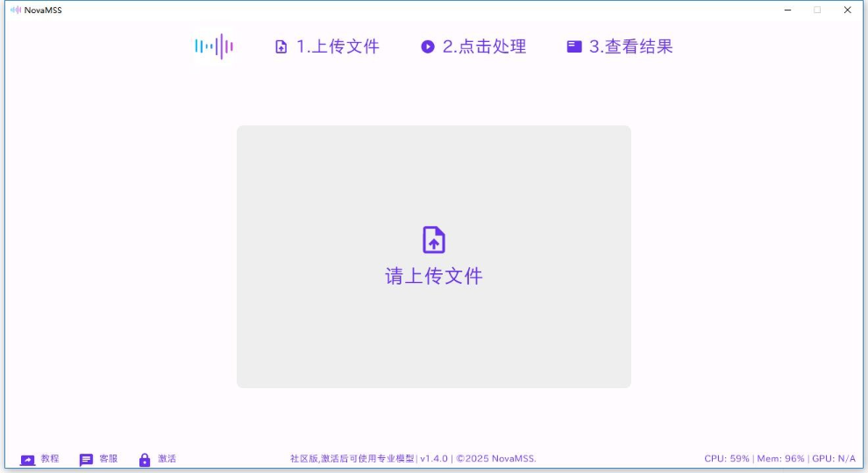Open the 3.查看结果 step label

[x=630, y=47]
